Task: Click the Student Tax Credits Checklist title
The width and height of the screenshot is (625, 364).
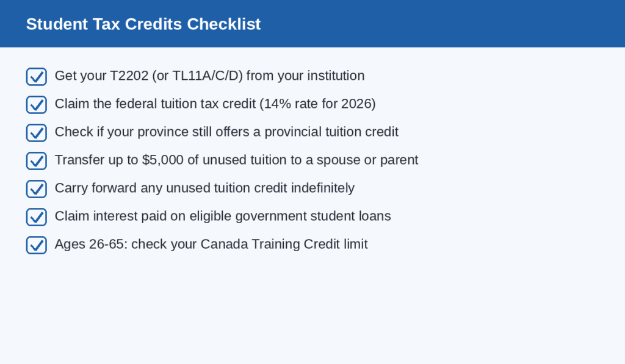Action: click(143, 24)
